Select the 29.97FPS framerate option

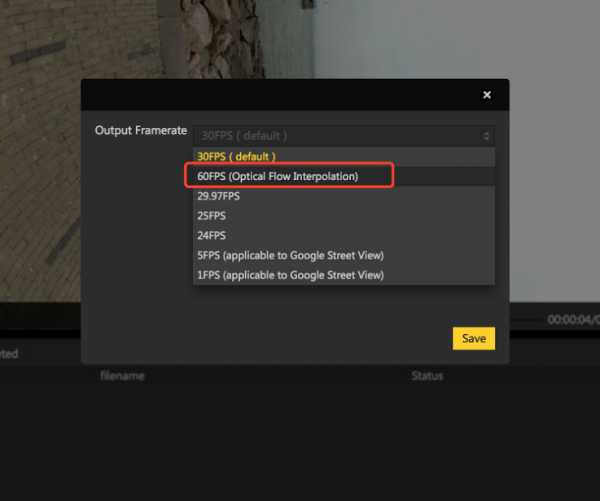tap(219, 196)
